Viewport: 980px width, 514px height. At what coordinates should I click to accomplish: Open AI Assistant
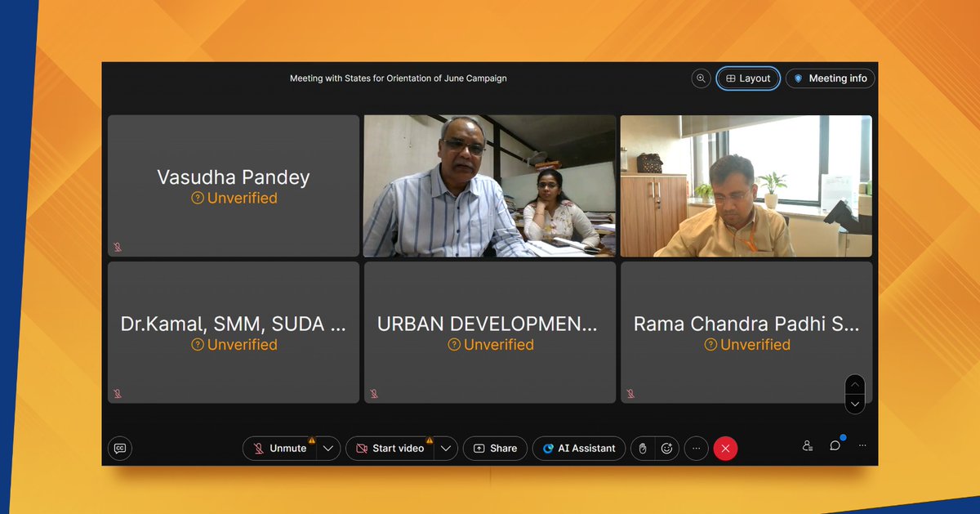[579, 448]
